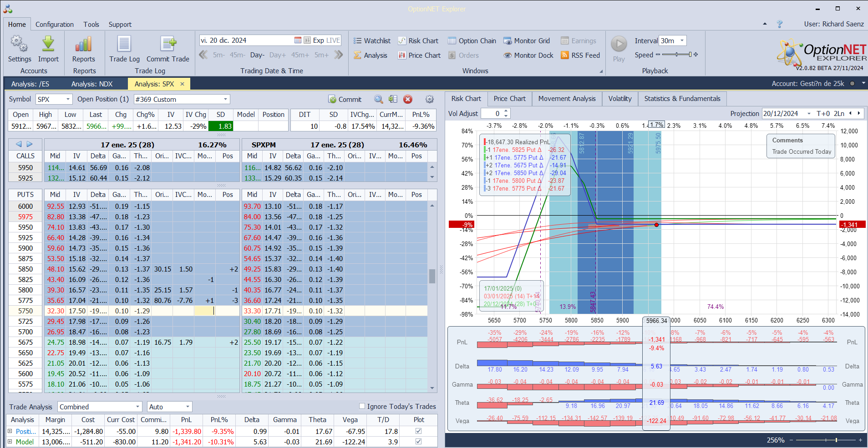868x448 pixels.
Task: Open the Volatility tab
Action: click(x=620, y=99)
